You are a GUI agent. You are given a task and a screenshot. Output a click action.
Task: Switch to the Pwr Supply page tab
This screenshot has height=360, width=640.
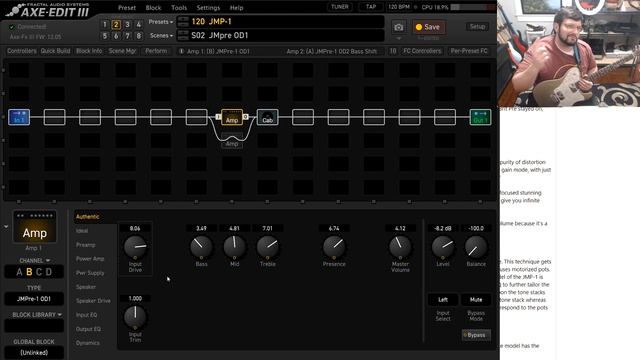click(90, 273)
